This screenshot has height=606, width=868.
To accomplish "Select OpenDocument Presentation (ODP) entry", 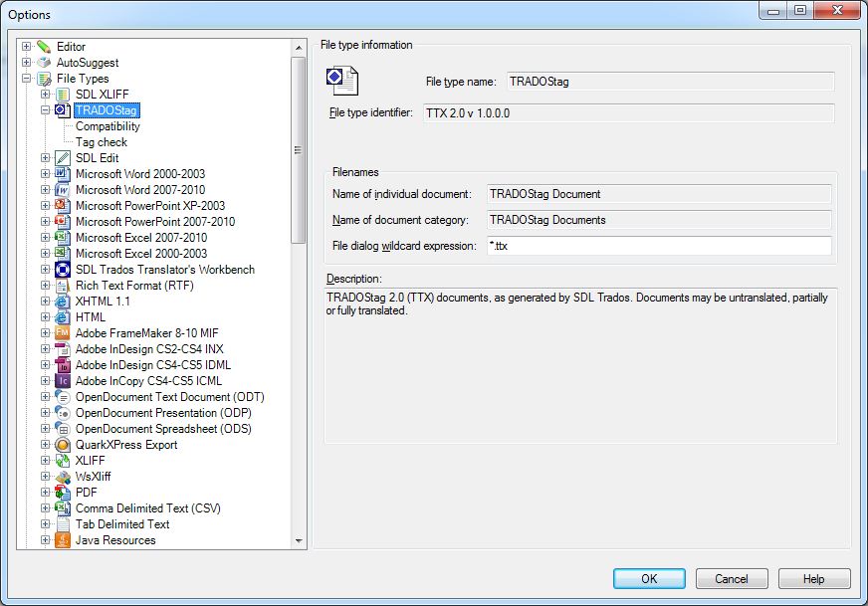I will coord(163,413).
